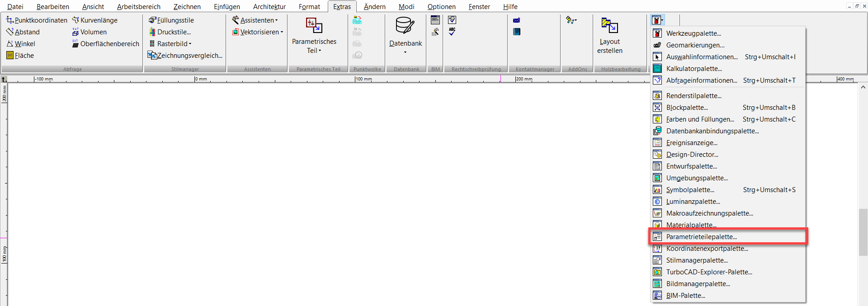Image resolution: width=868 pixels, height=306 pixels.
Task: Click the vertical scrollbar up arrow
Action: [x=863, y=87]
